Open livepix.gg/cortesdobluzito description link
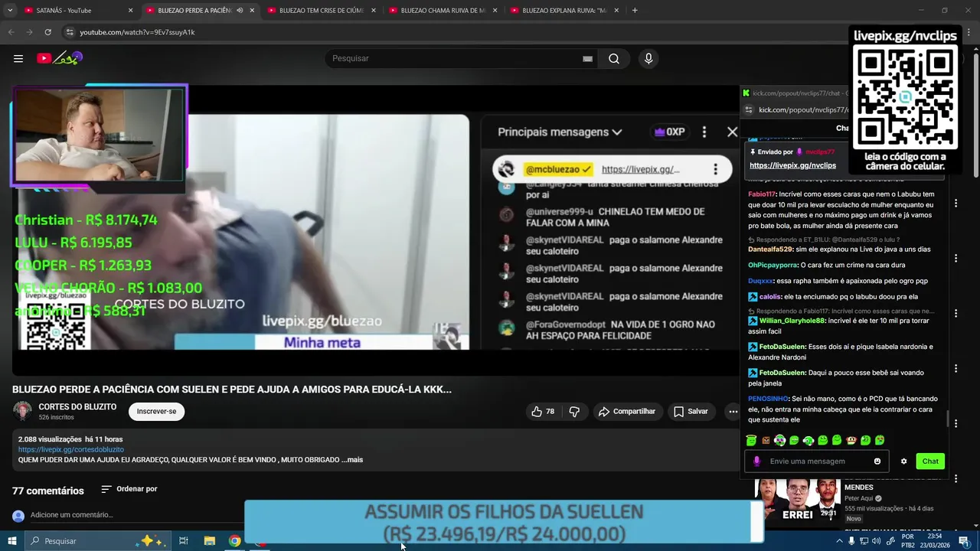Image resolution: width=980 pixels, height=551 pixels. [x=71, y=449]
